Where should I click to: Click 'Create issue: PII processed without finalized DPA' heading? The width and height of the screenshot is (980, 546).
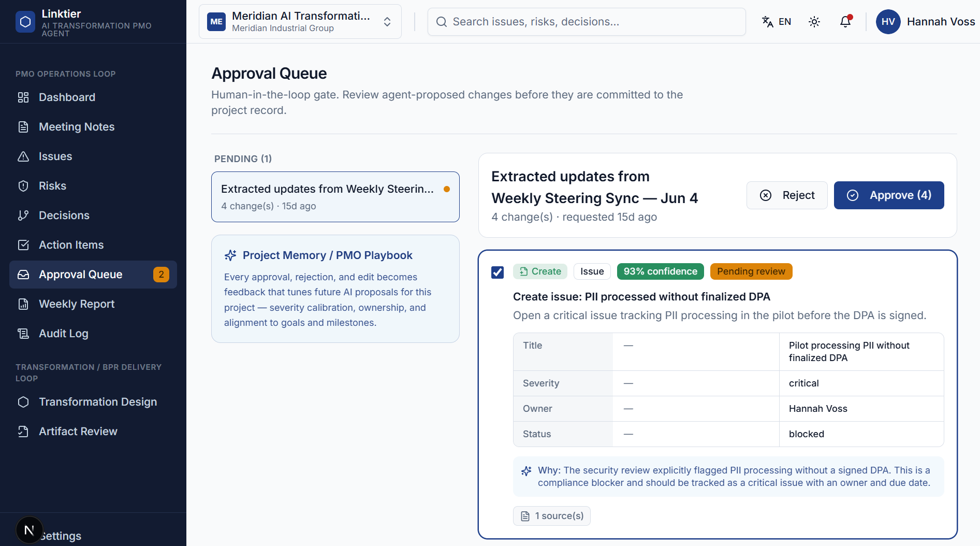[x=641, y=297]
